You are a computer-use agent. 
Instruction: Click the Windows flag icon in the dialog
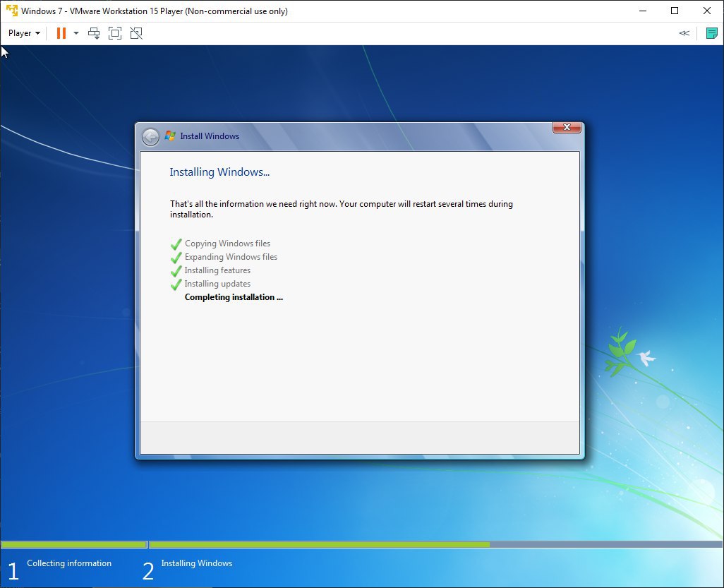point(170,136)
